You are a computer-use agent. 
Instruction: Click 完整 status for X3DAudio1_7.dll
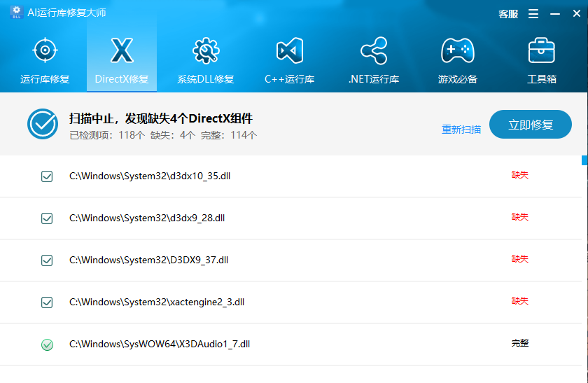point(519,343)
